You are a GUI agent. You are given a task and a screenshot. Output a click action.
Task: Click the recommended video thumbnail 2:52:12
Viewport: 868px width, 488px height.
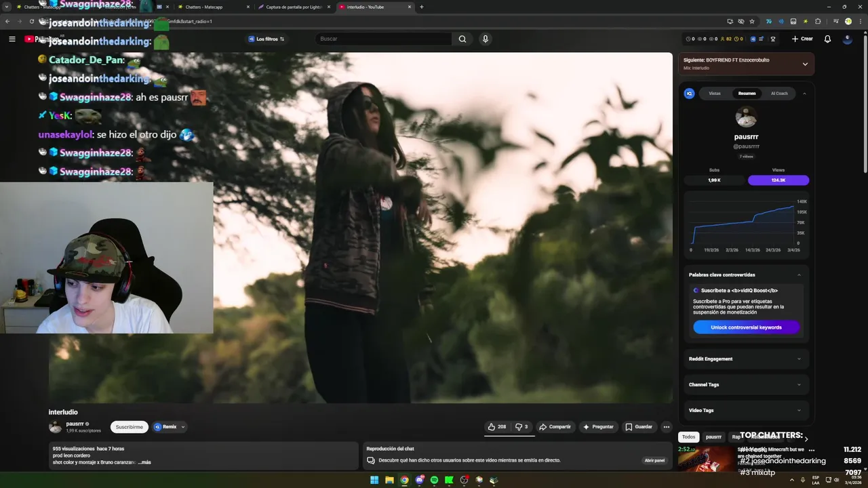tap(705, 459)
